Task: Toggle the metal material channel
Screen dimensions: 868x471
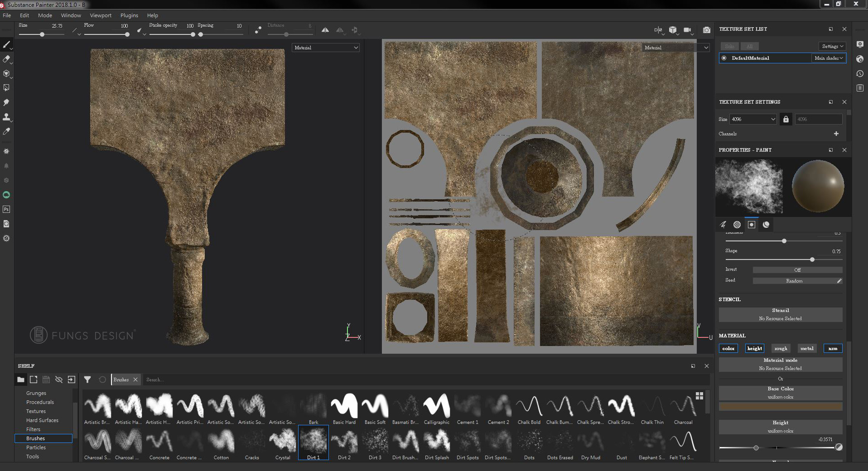Action: coord(806,348)
